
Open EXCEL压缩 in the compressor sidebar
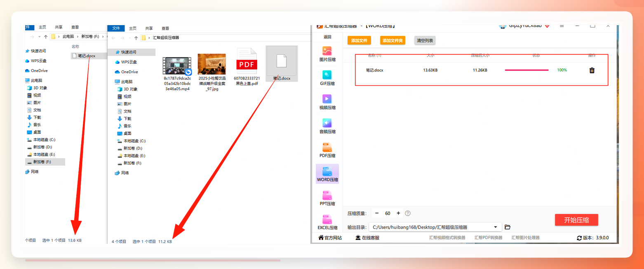click(327, 222)
